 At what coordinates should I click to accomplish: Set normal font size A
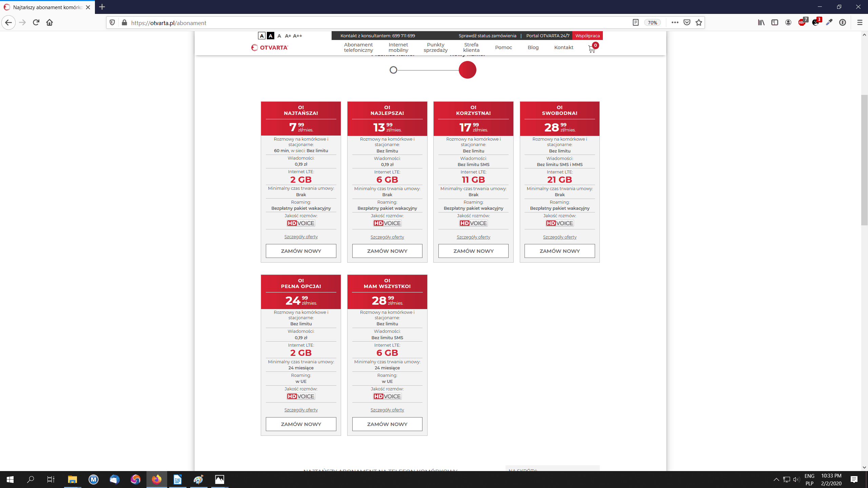tap(279, 36)
